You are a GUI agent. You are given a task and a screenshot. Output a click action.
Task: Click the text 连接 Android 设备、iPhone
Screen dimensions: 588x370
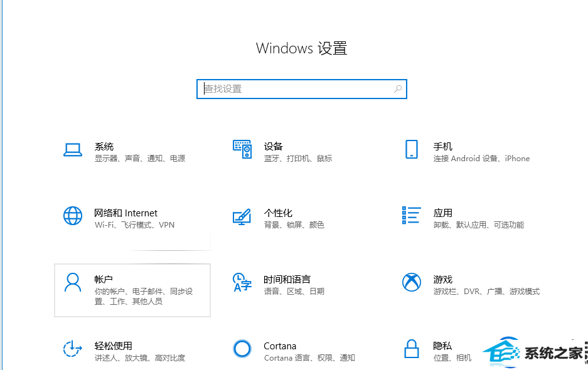pos(481,159)
